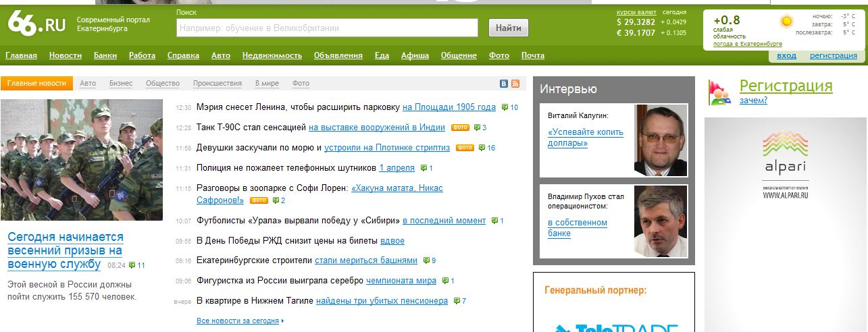Click the регистрация link in green bar

point(834,55)
